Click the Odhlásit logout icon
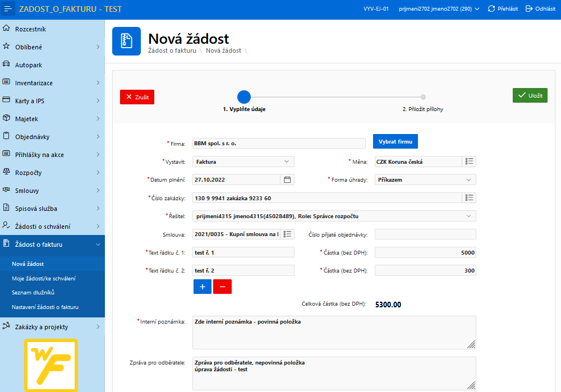The width and height of the screenshot is (561, 392). pyautogui.click(x=529, y=8)
